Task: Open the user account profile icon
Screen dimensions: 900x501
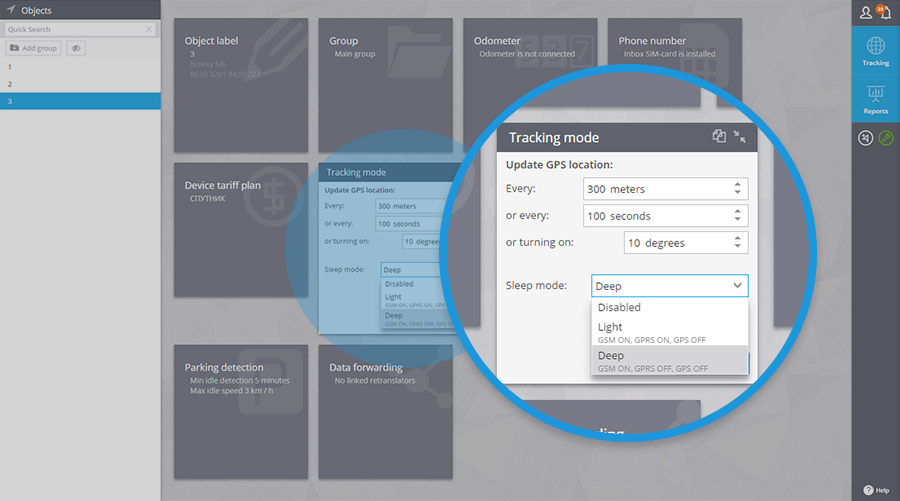Action: [865, 12]
